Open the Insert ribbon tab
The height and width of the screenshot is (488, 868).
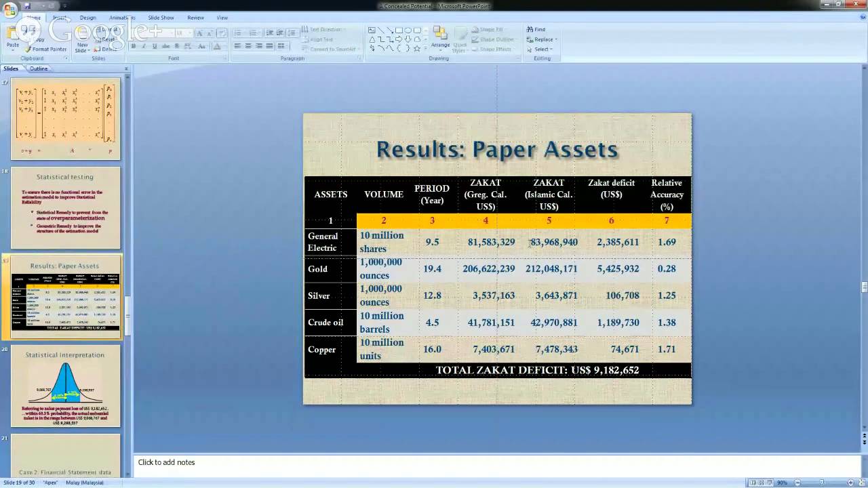(60, 18)
